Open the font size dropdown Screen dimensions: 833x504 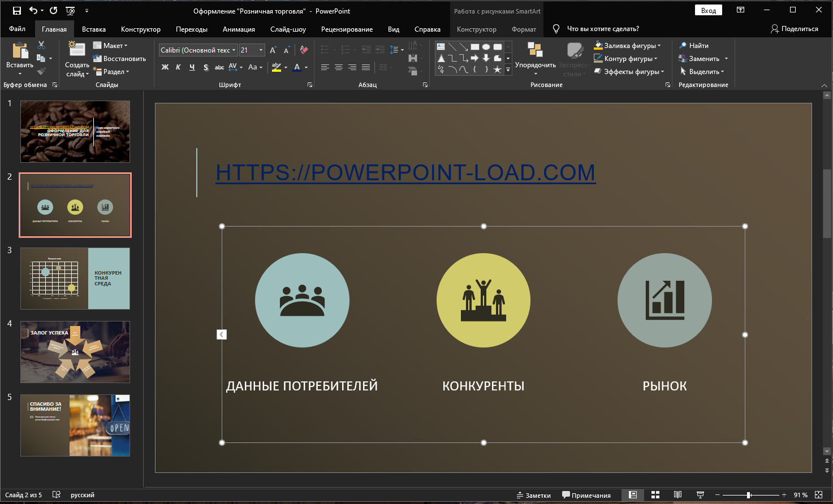[260, 50]
